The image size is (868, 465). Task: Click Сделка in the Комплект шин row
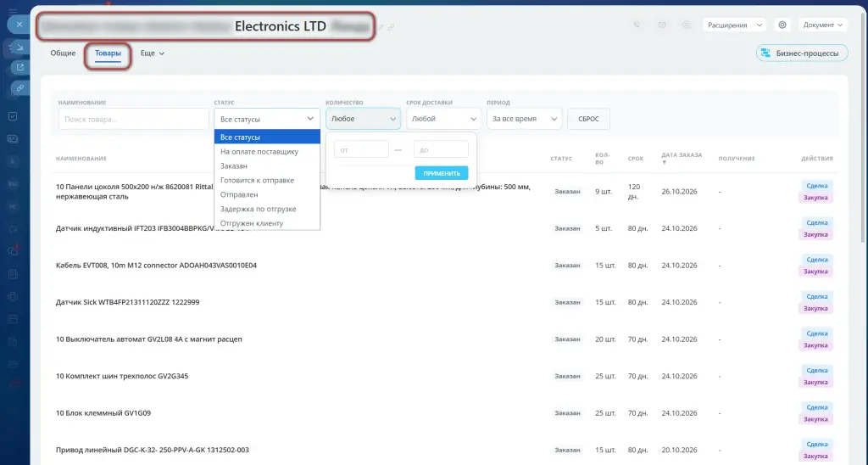point(816,370)
